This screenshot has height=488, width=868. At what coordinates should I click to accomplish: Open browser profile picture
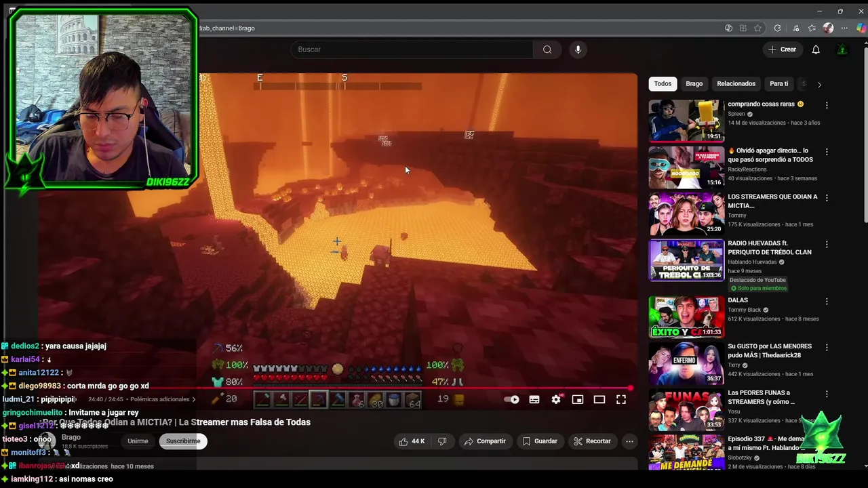coord(828,28)
